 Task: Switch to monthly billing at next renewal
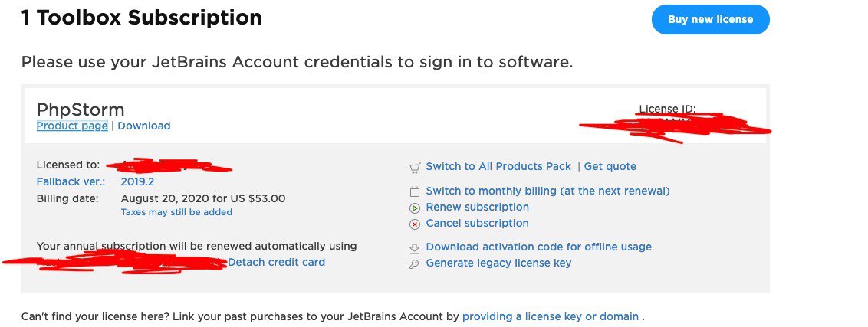pyautogui.click(x=547, y=191)
